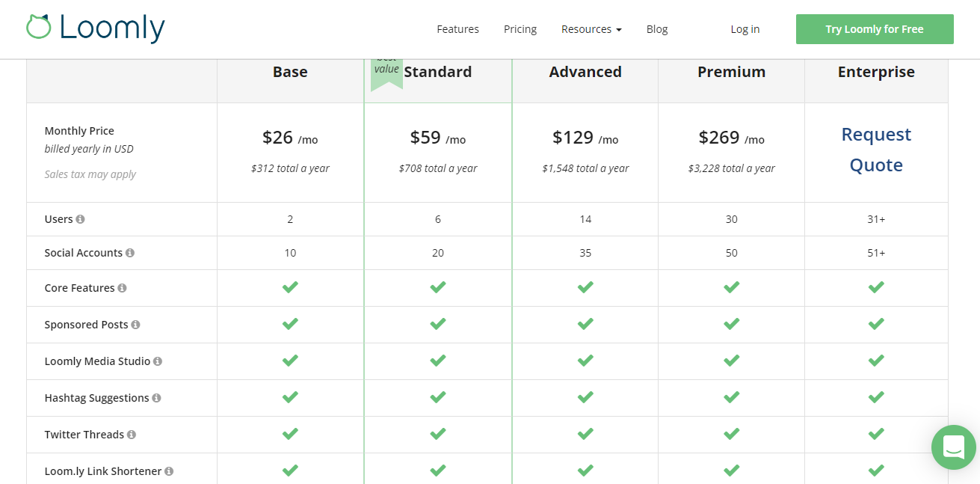
Task: Expand the Resources dropdown menu
Action: [591, 29]
